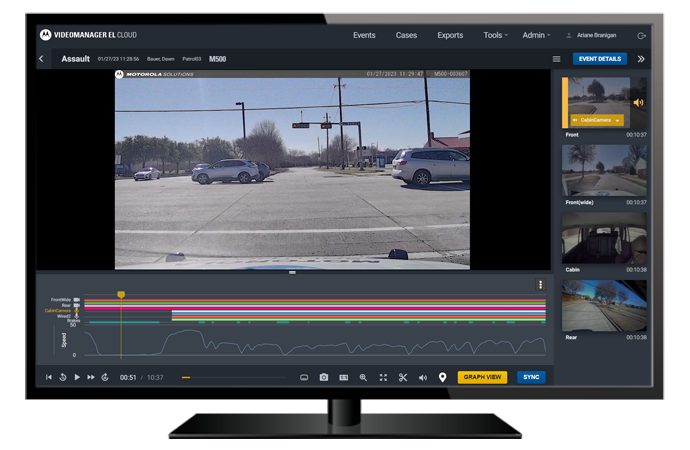Click the Graph View button
The image size is (690, 450).
click(x=483, y=378)
